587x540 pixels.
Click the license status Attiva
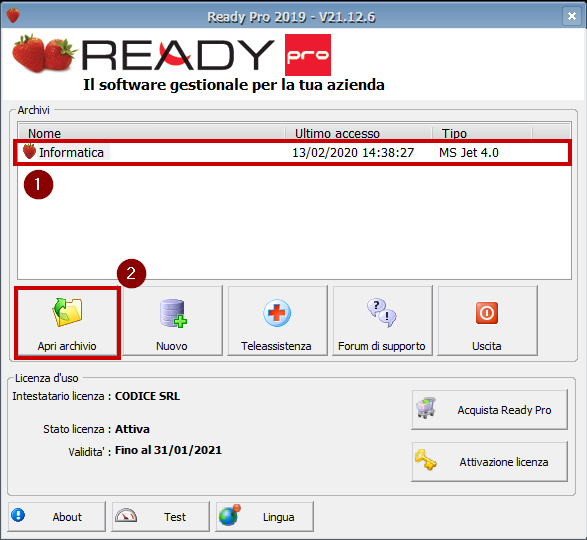[132, 429]
